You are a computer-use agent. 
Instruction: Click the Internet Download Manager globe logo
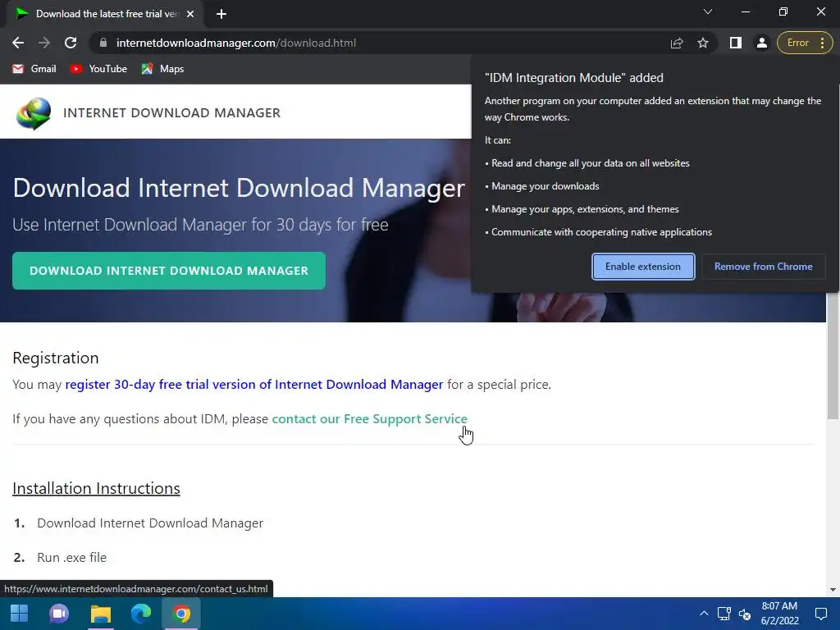(x=34, y=113)
